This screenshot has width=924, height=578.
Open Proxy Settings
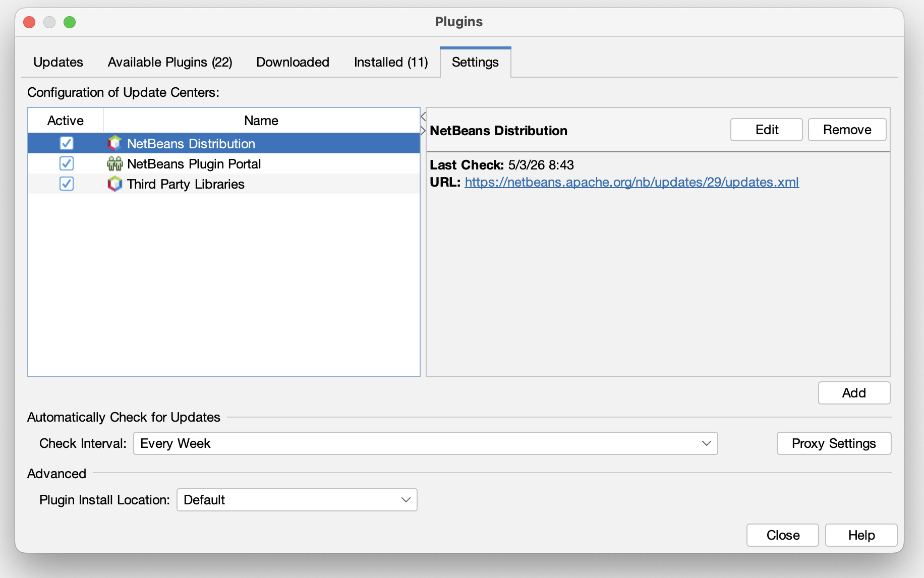coord(834,443)
